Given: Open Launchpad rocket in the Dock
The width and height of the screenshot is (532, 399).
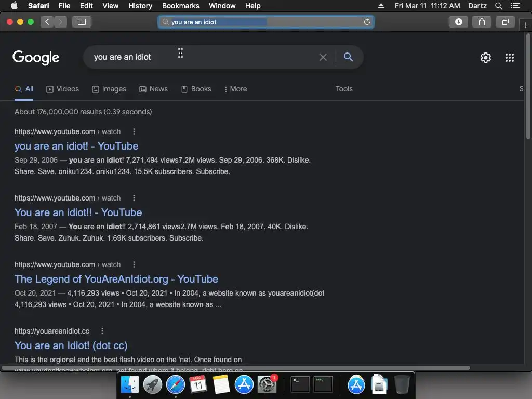Looking at the screenshot, I should (x=153, y=385).
